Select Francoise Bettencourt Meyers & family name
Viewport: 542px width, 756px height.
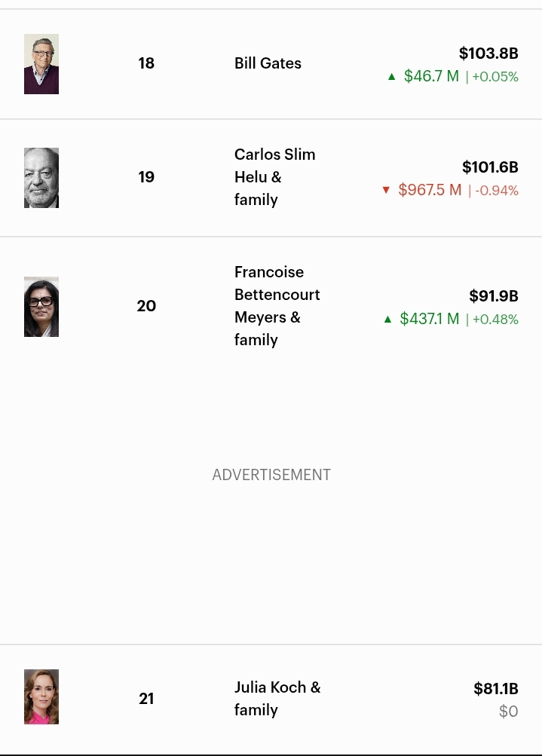click(277, 306)
